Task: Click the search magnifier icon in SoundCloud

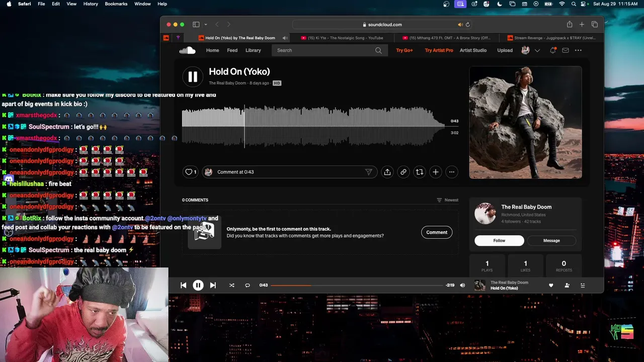Action: point(378,50)
